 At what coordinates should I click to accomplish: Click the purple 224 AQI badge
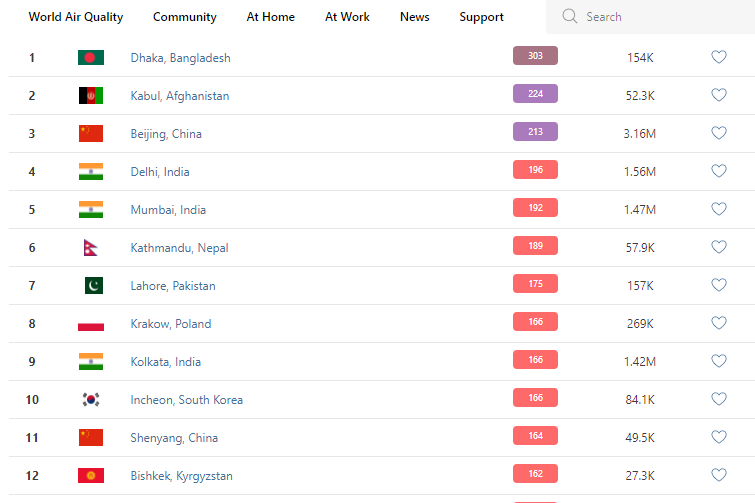coord(535,94)
